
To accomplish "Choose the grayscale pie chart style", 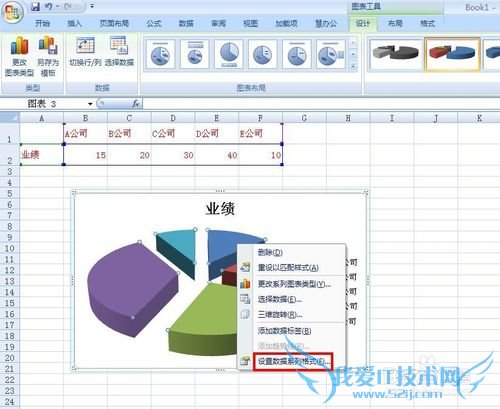I will [x=396, y=54].
